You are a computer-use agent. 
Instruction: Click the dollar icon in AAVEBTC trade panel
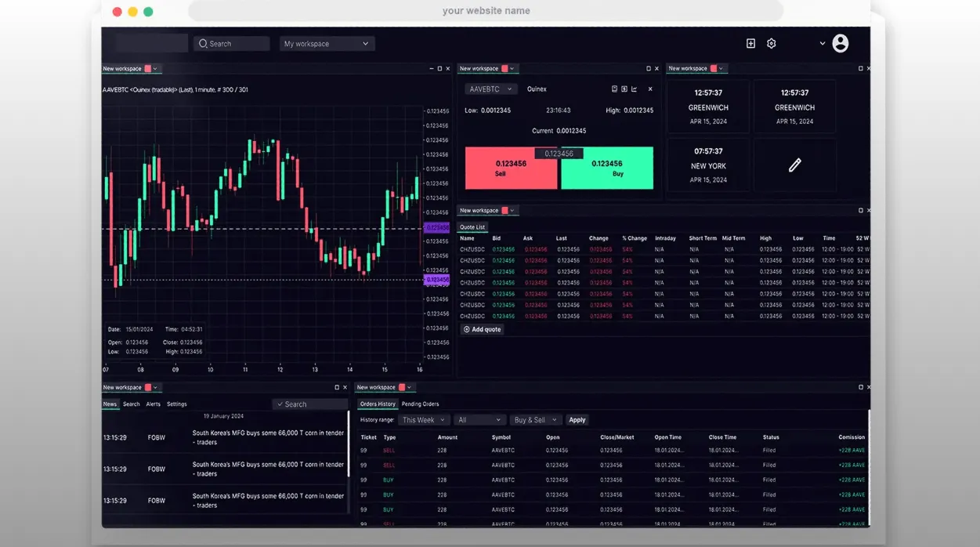click(x=624, y=89)
